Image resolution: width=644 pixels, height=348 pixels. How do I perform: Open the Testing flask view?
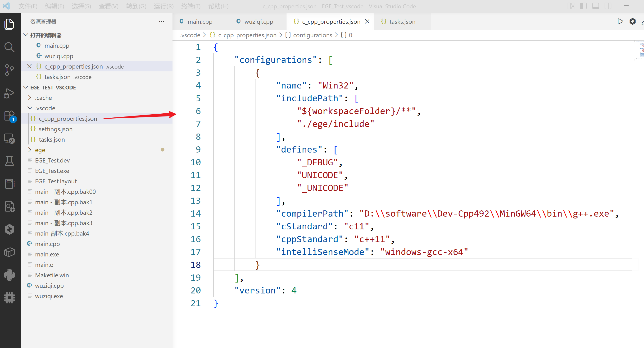click(x=9, y=161)
